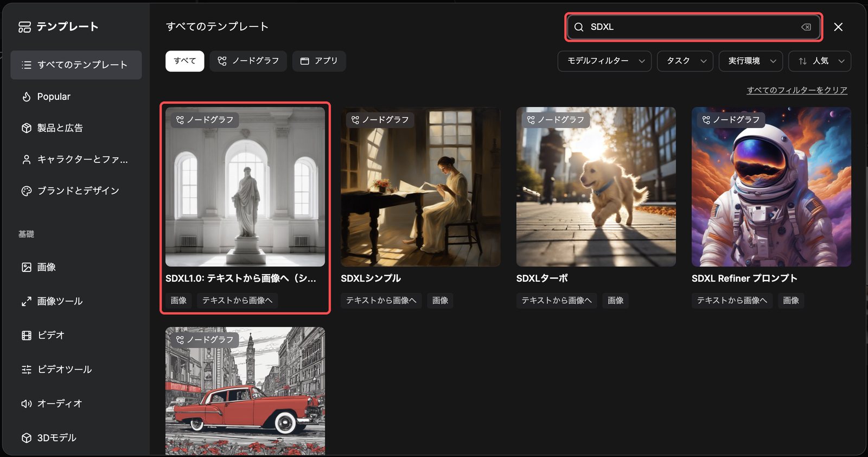Close the template dialog with X
The height and width of the screenshot is (457, 868).
click(838, 27)
